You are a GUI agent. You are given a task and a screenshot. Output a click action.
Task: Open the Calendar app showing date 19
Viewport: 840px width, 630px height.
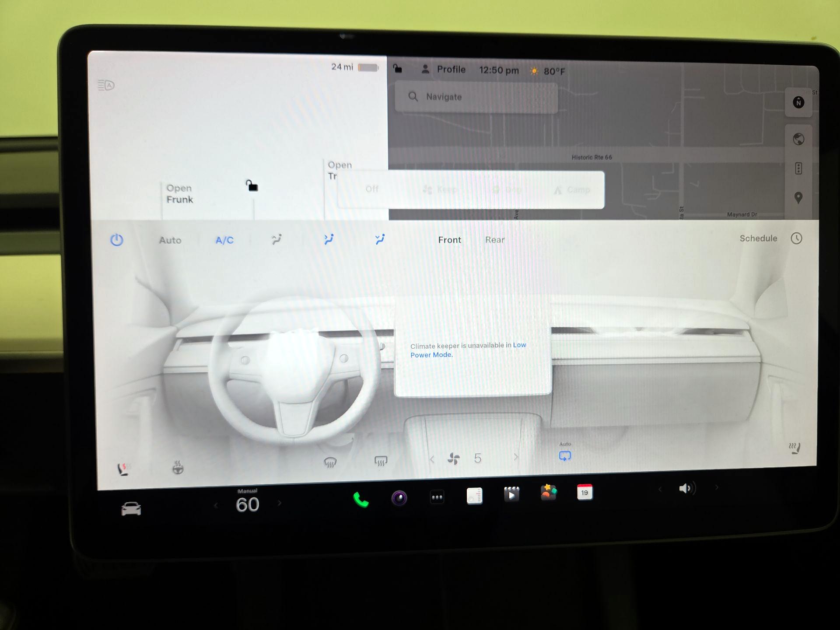(585, 492)
